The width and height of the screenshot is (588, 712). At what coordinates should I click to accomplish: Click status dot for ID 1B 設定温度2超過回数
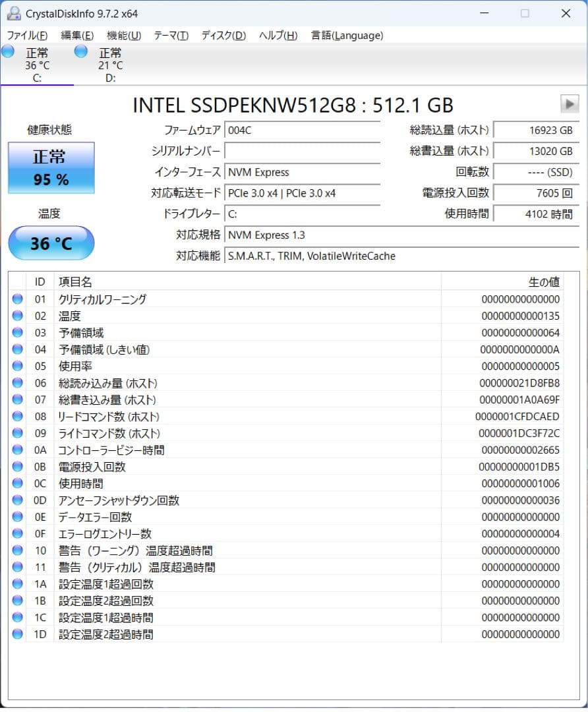[x=18, y=601]
